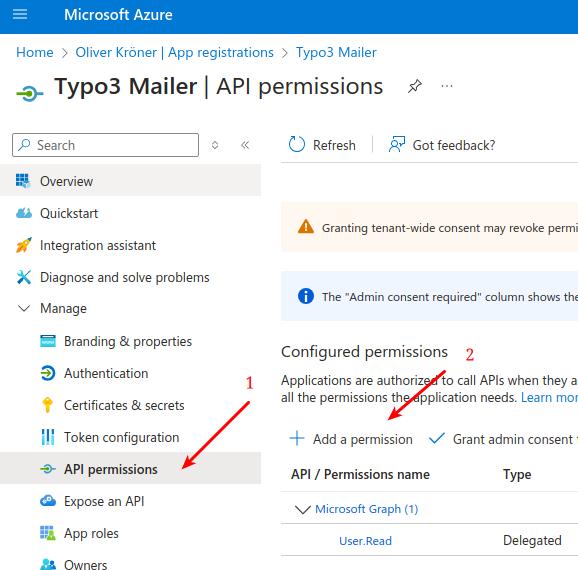
Task: Click the Expose an API cloud icon
Action: coord(48,501)
